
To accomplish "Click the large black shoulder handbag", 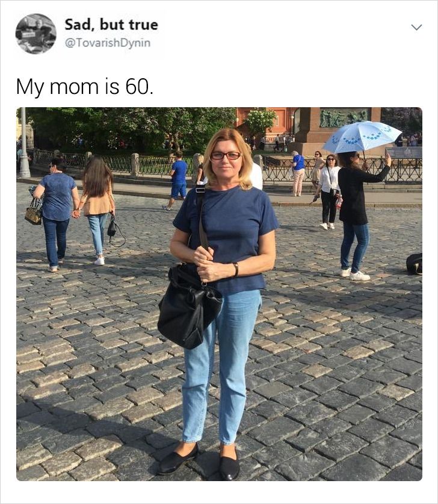I will pyautogui.click(x=189, y=307).
